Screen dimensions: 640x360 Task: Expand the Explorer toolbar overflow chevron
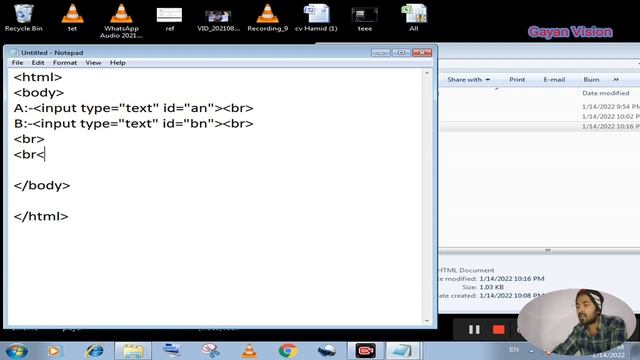click(x=616, y=80)
